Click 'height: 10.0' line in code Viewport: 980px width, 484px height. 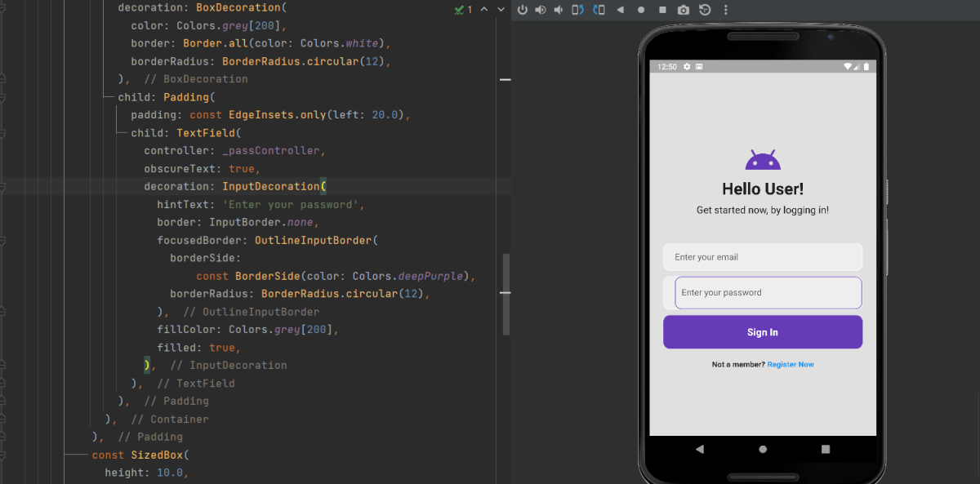(147, 473)
